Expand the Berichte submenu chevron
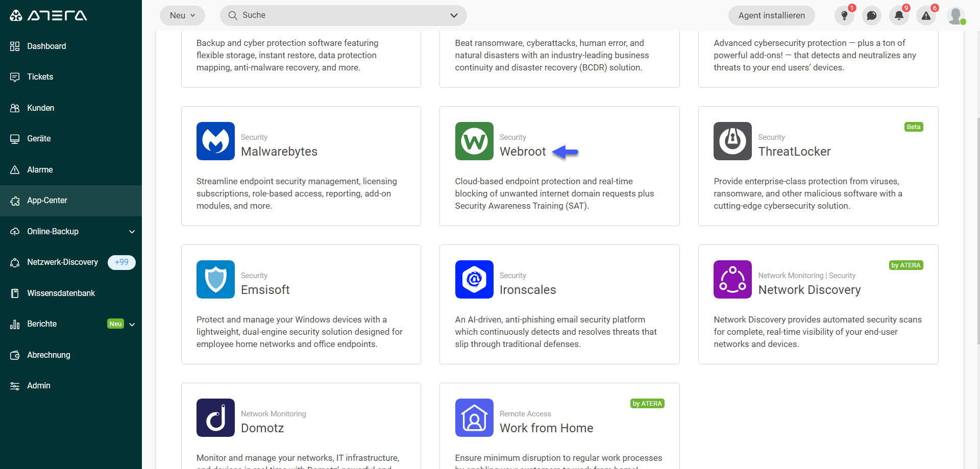Image resolution: width=980 pixels, height=469 pixels. pyautogui.click(x=132, y=324)
